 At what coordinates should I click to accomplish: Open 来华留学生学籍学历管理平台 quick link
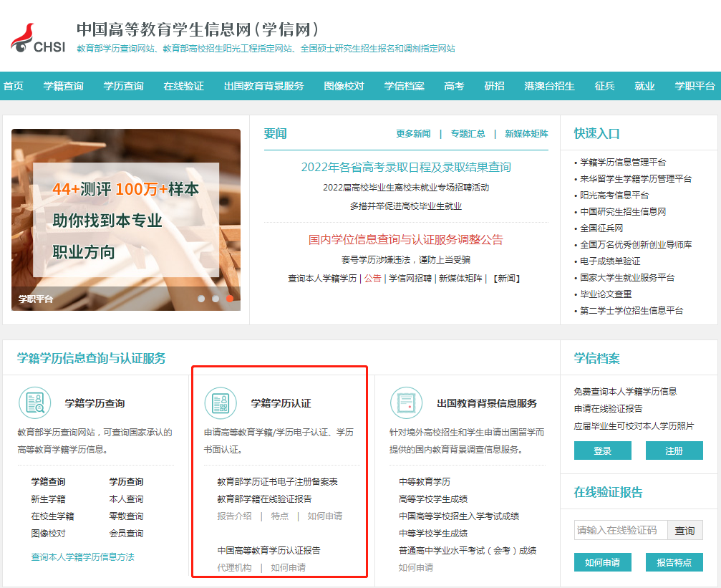click(636, 178)
